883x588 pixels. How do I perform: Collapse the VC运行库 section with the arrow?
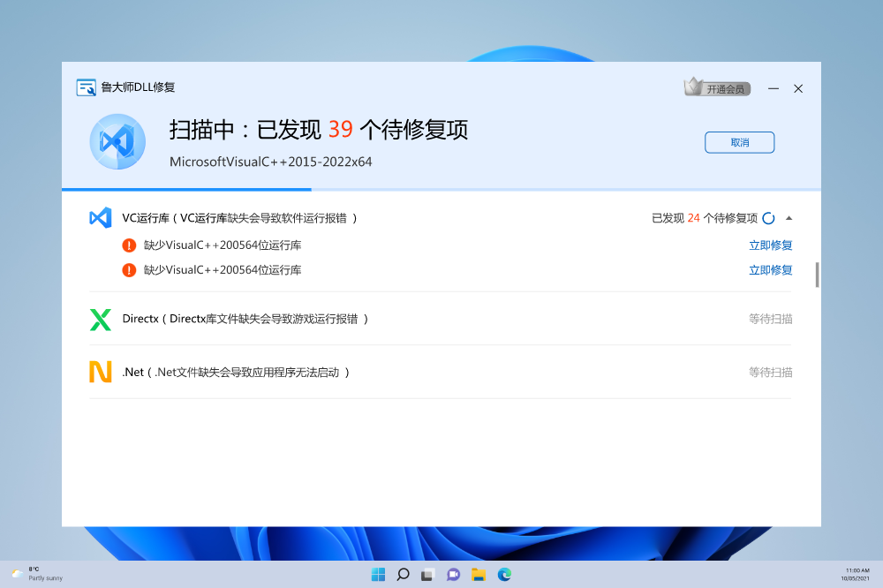pyautogui.click(x=789, y=218)
